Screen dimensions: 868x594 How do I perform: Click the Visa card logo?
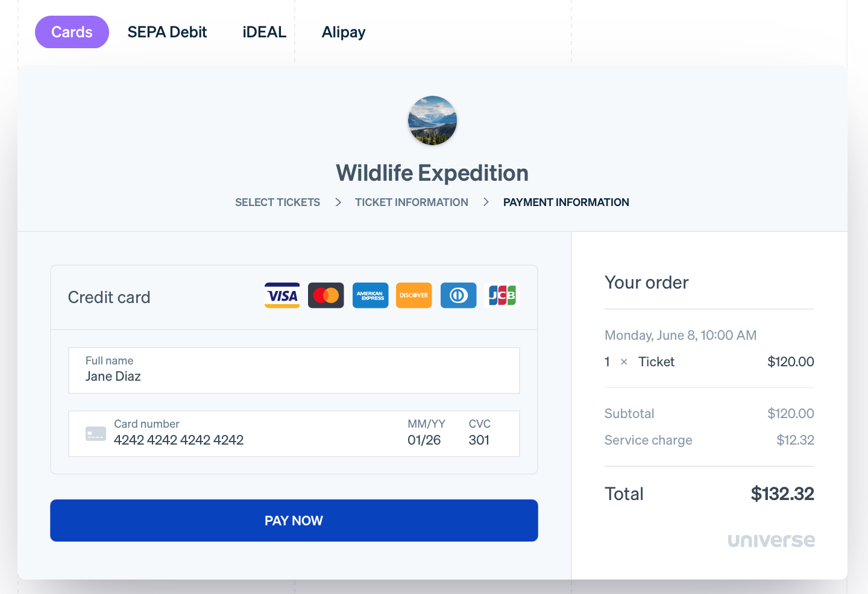point(282,295)
